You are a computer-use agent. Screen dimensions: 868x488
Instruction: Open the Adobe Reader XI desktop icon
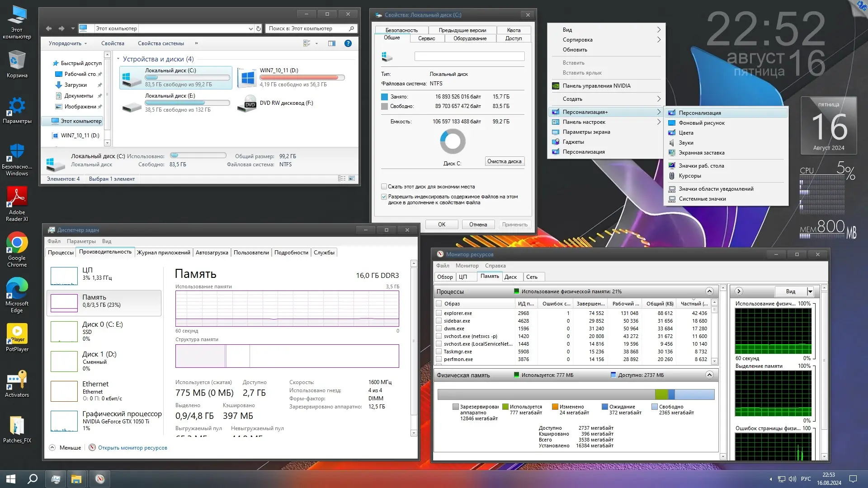coord(17,198)
